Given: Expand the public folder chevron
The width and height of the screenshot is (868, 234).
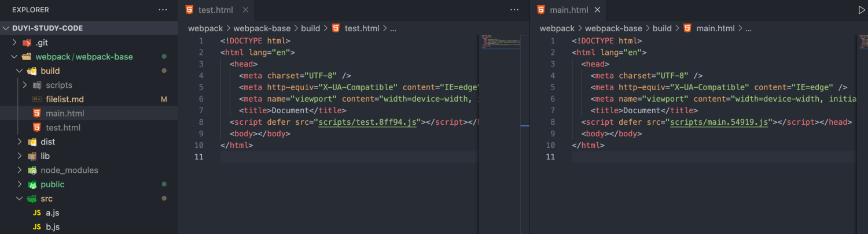Looking at the screenshot, I should coord(20,184).
